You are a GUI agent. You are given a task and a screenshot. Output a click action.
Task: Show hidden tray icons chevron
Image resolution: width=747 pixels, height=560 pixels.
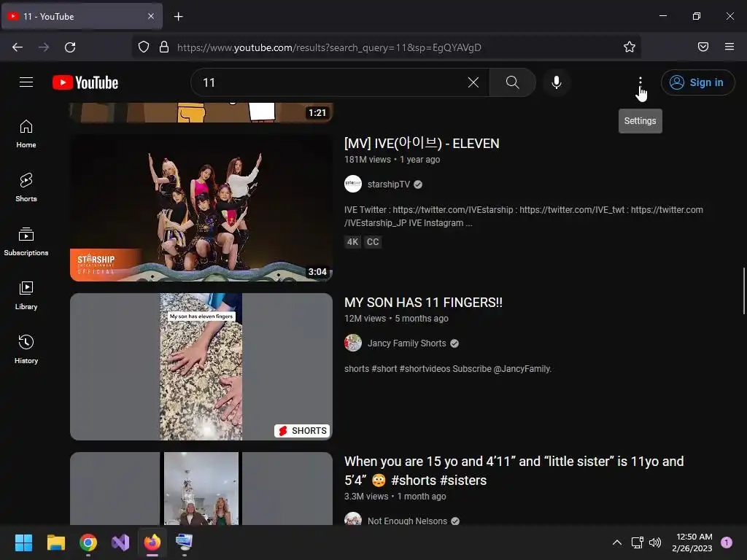[617, 542]
